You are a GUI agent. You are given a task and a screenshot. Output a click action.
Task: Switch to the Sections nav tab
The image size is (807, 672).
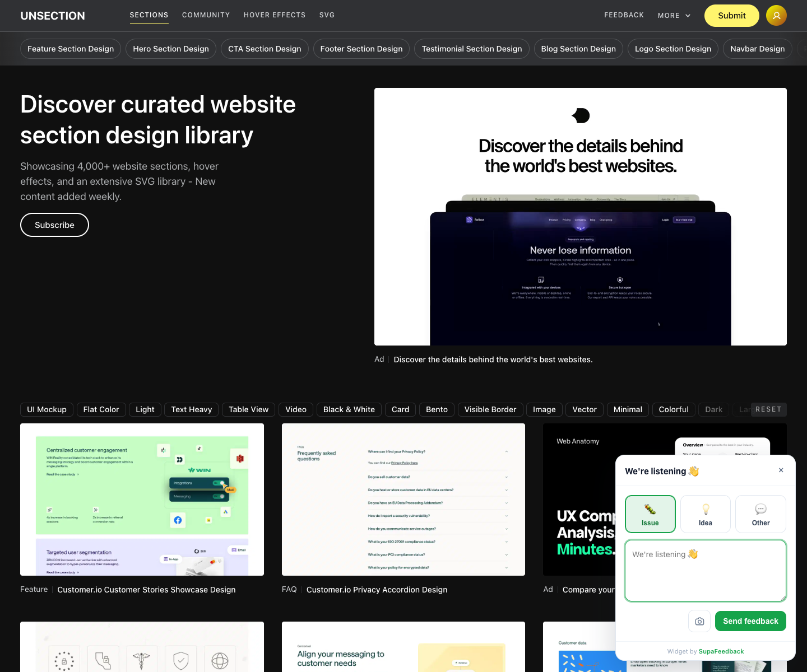(149, 15)
